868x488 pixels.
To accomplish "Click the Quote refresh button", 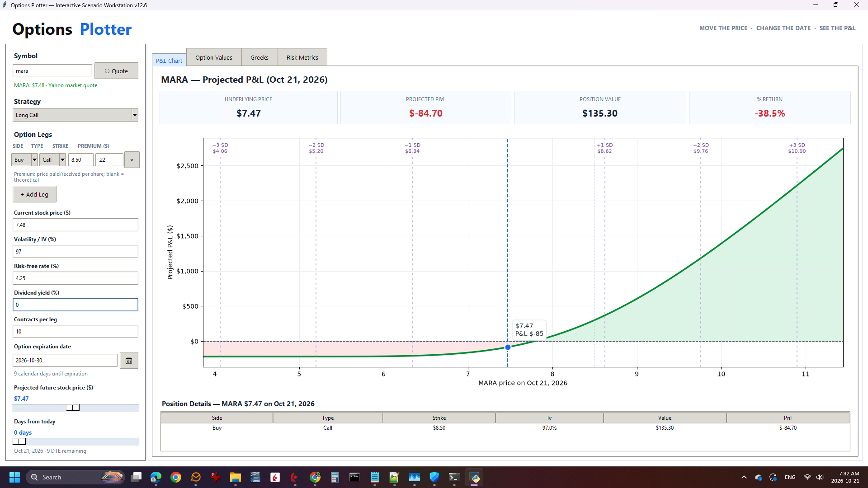I will tap(116, 71).
